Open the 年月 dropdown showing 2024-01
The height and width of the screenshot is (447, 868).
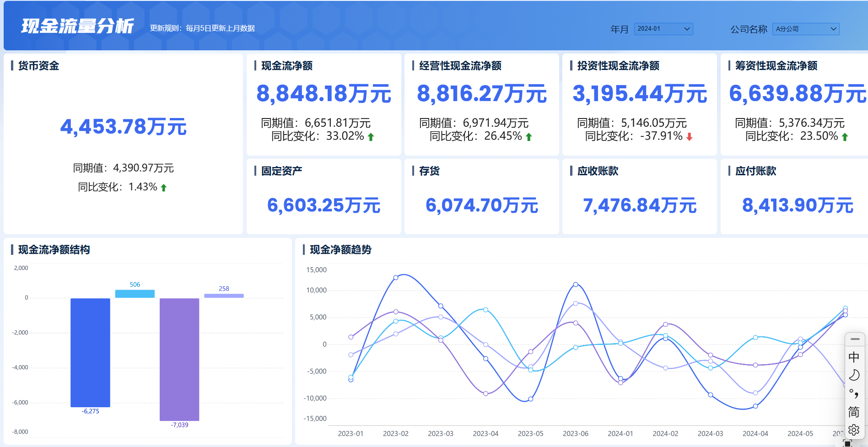[663, 29]
